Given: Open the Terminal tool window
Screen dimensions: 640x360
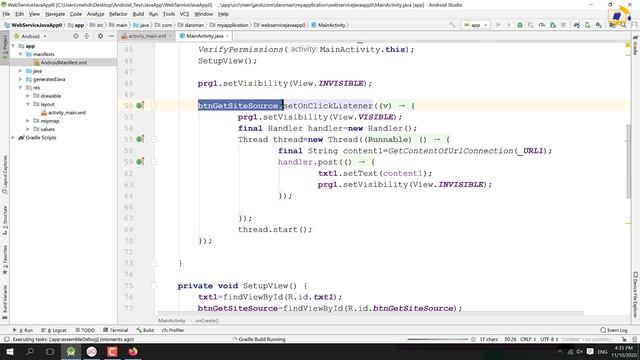Looking at the screenshot, I should point(116,330).
